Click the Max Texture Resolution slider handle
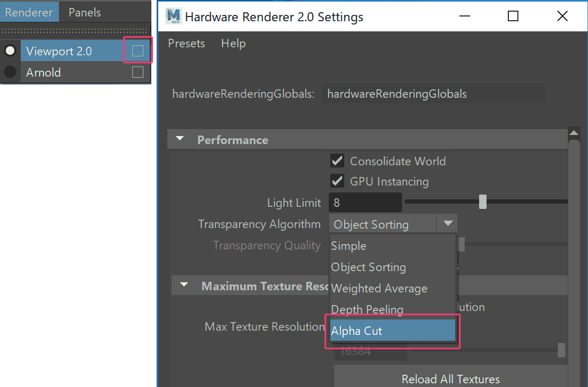The image size is (588, 387). click(561, 350)
